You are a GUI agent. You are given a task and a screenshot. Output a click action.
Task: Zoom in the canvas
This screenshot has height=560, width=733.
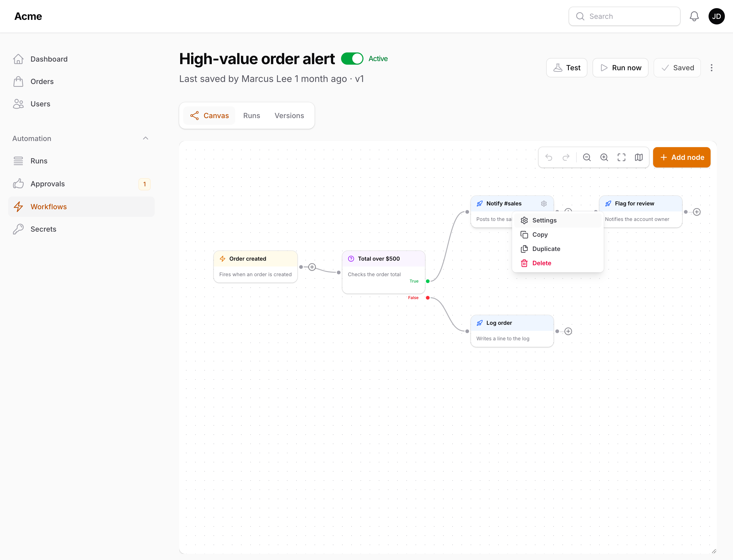point(604,157)
